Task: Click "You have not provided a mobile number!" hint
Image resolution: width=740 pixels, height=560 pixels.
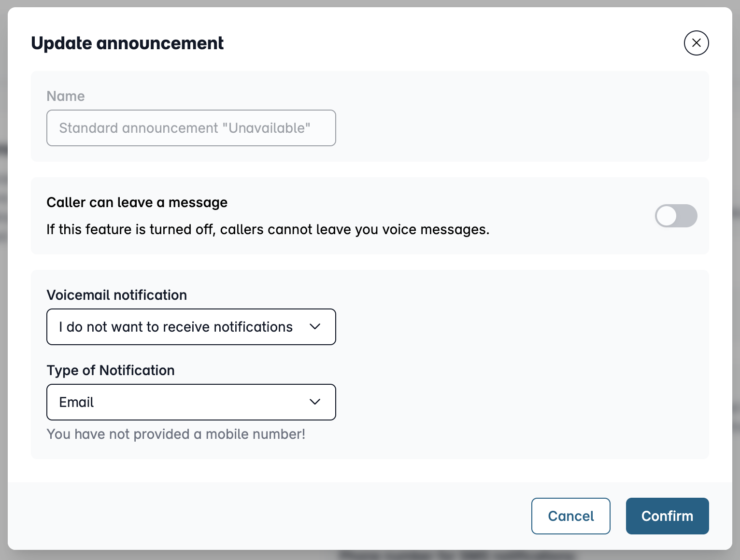Action: coord(176,434)
